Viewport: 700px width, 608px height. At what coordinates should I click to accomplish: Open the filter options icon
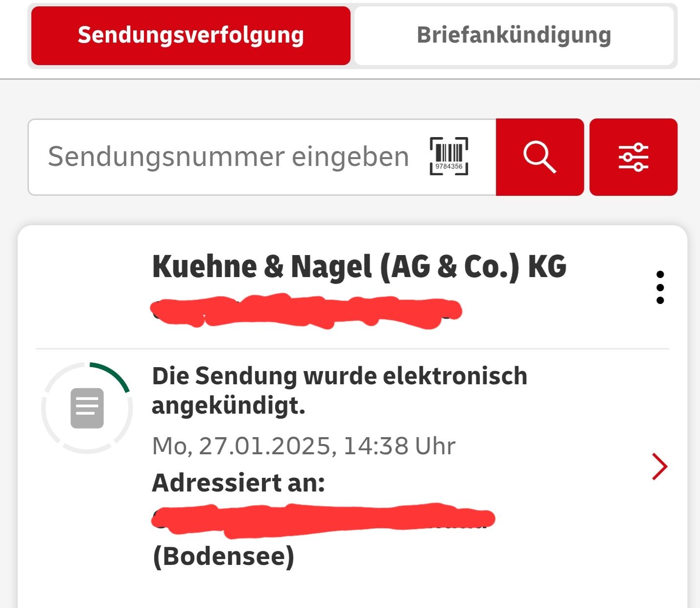[x=634, y=156]
